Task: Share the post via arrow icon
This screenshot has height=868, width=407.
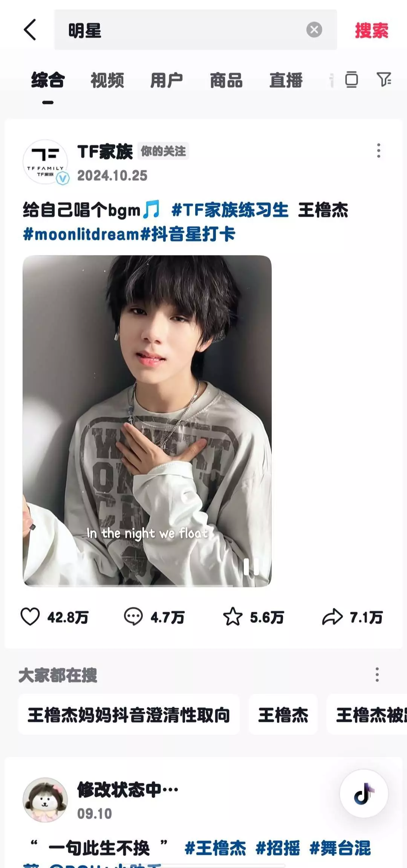Action: (332, 617)
